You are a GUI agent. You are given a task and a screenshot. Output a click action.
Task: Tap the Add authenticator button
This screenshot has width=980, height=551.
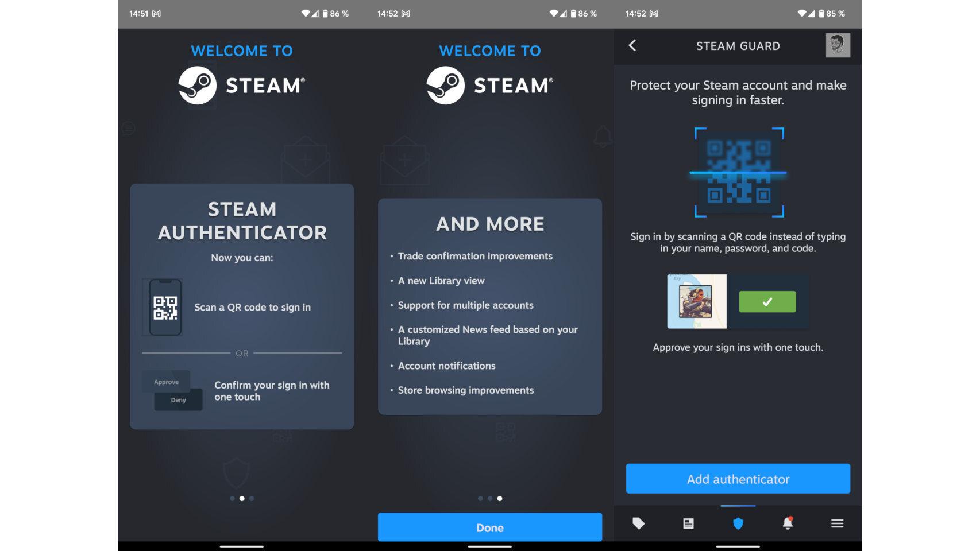point(738,478)
